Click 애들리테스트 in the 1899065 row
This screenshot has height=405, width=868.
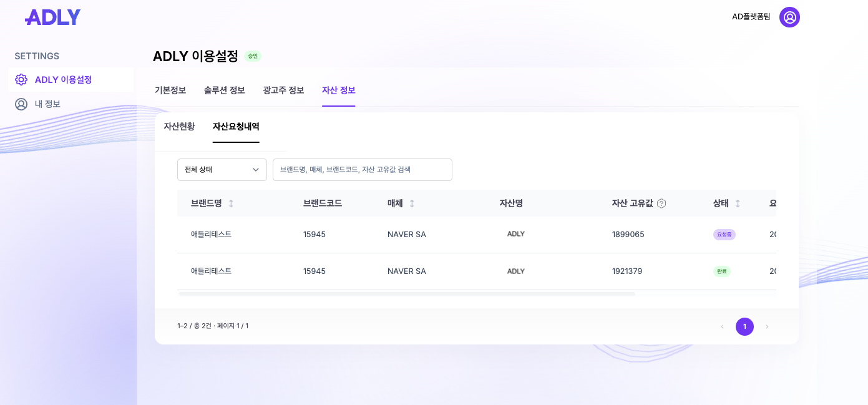pos(212,235)
